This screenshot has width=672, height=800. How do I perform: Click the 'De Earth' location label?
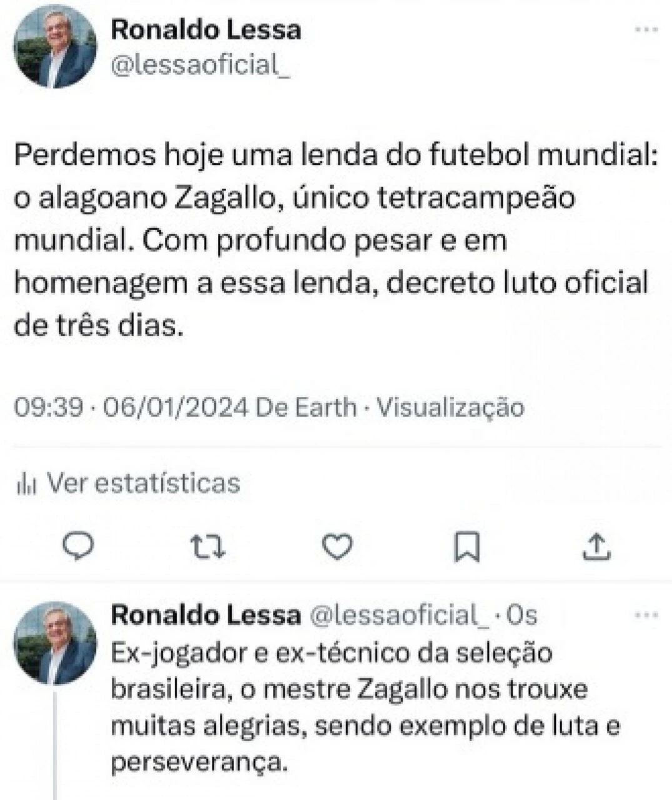(306, 407)
